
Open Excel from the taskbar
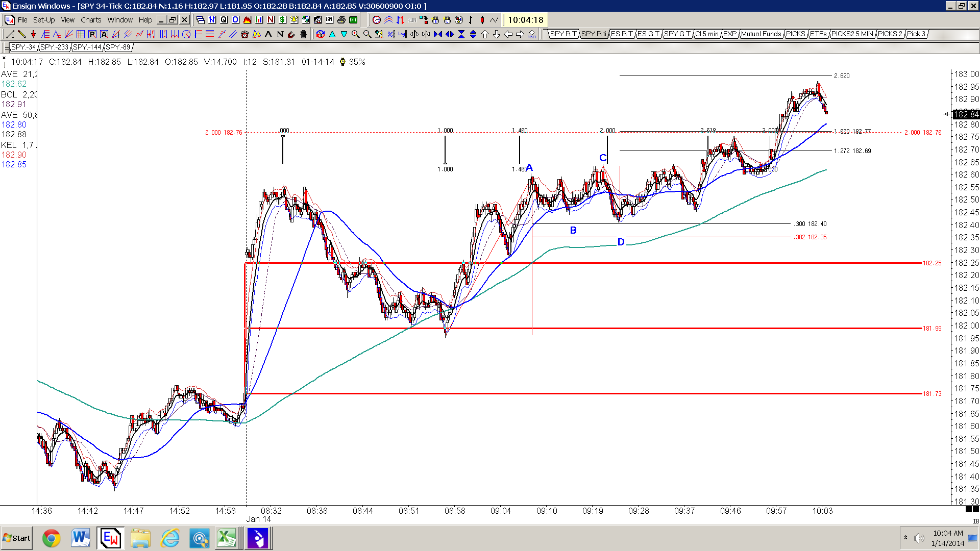click(x=227, y=538)
